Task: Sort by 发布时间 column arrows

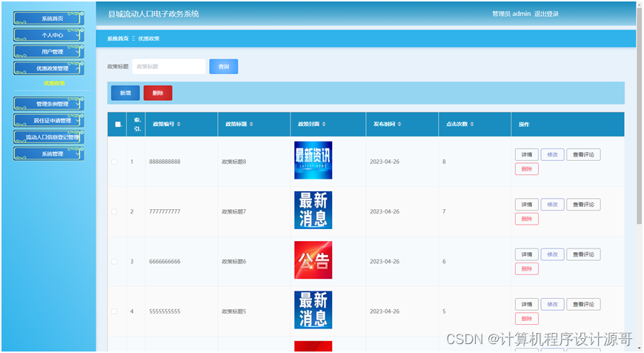Action: point(399,124)
